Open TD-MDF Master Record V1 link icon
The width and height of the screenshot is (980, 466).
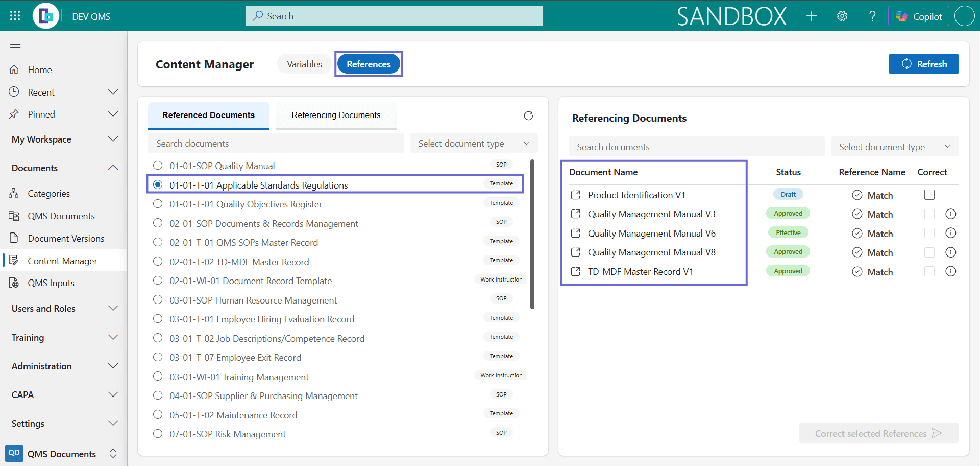coord(576,271)
